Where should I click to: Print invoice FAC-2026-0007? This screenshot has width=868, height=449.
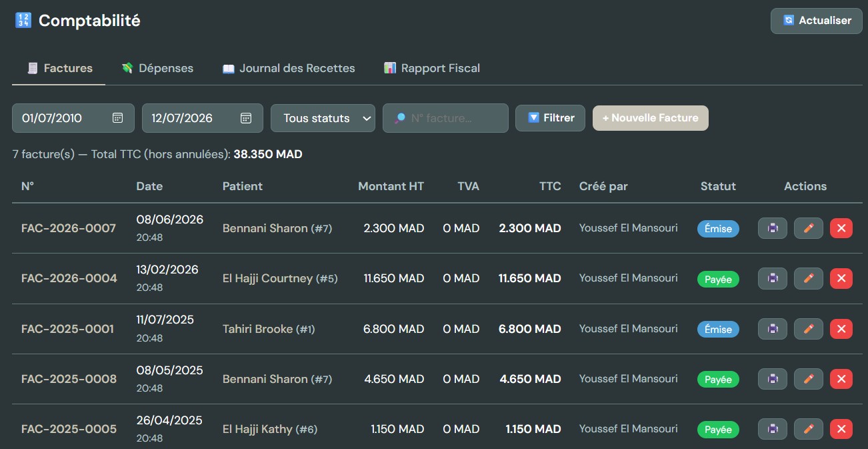point(773,228)
